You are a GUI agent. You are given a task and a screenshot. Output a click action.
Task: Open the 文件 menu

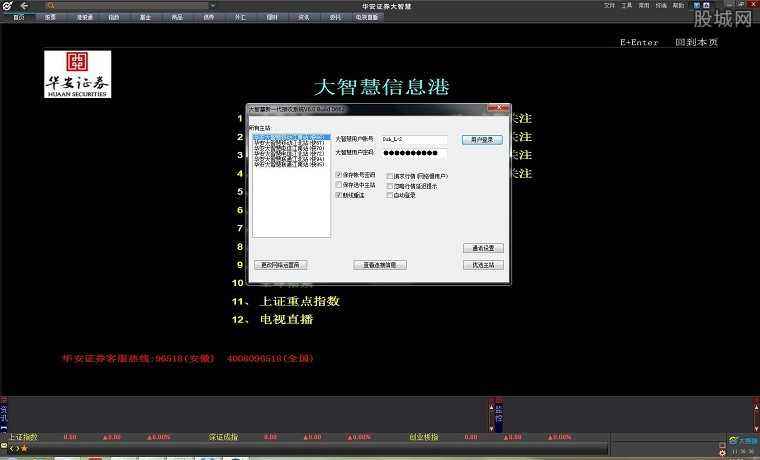[x=610, y=5]
